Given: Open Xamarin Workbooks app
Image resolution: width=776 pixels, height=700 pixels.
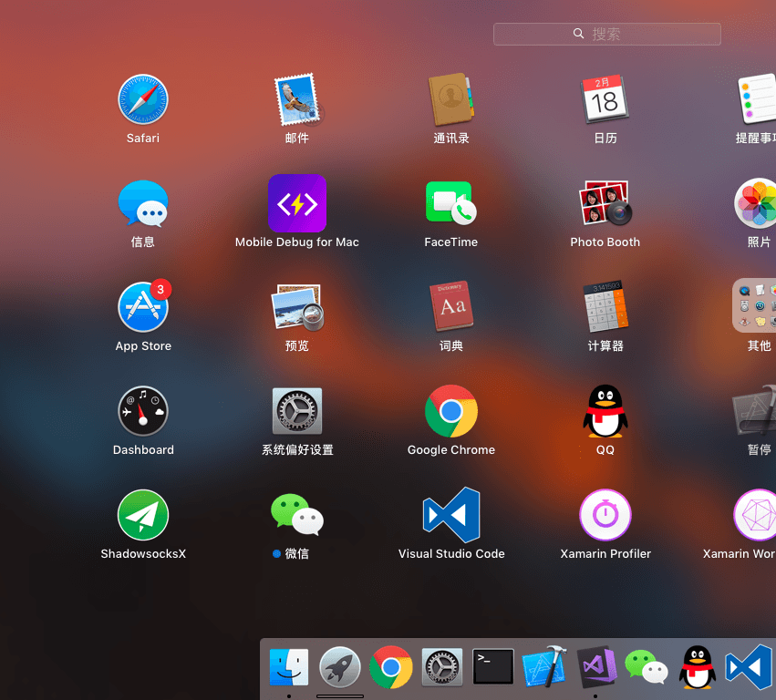Looking at the screenshot, I should pos(755,515).
